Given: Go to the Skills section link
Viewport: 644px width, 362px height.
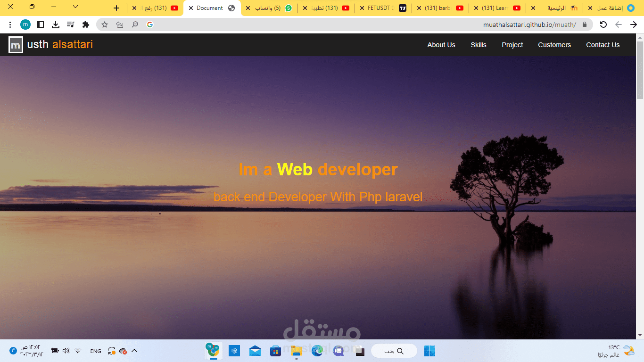Looking at the screenshot, I should tap(479, 45).
